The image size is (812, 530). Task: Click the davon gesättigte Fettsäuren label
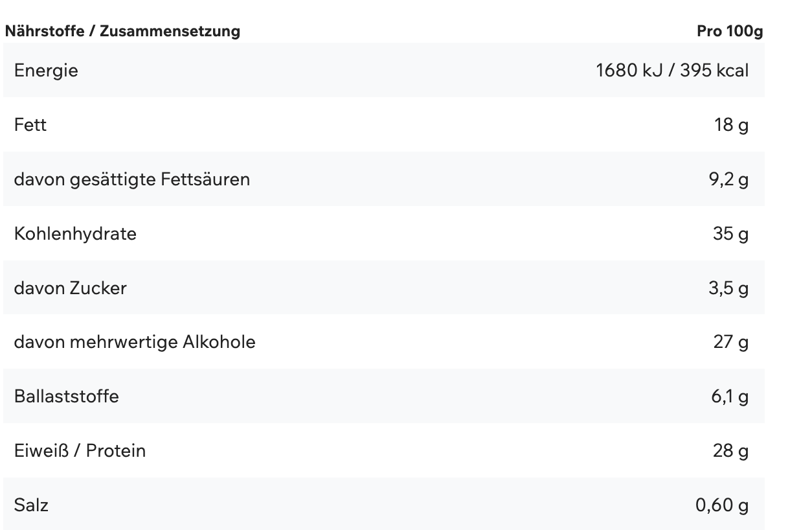click(132, 179)
